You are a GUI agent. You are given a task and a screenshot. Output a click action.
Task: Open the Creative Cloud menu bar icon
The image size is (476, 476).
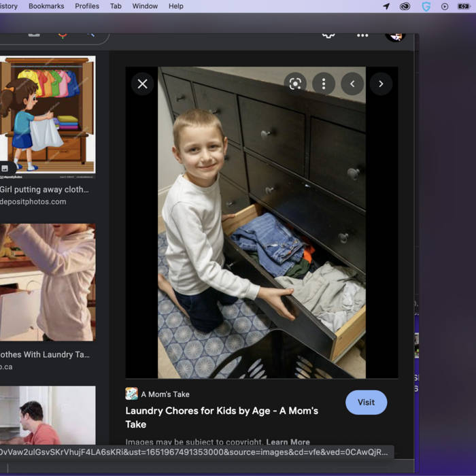pyautogui.click(x=405, y=6)
